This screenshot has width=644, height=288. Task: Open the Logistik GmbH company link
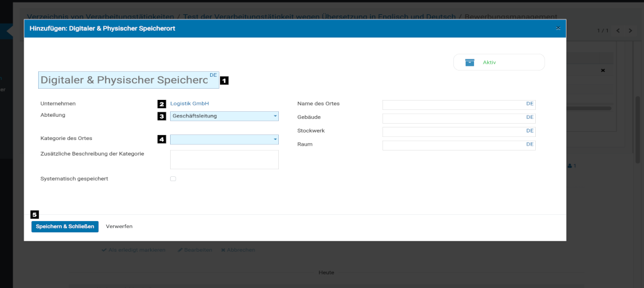click(x=189, y=104)
